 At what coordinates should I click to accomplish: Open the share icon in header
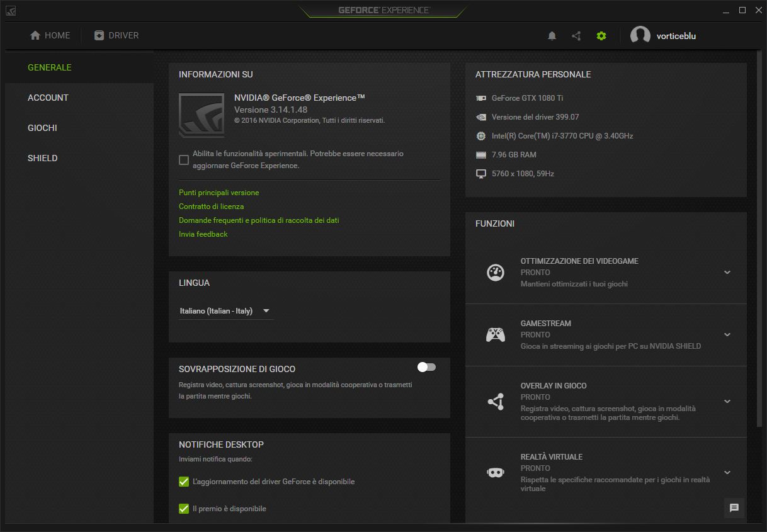tap(576, 36)
